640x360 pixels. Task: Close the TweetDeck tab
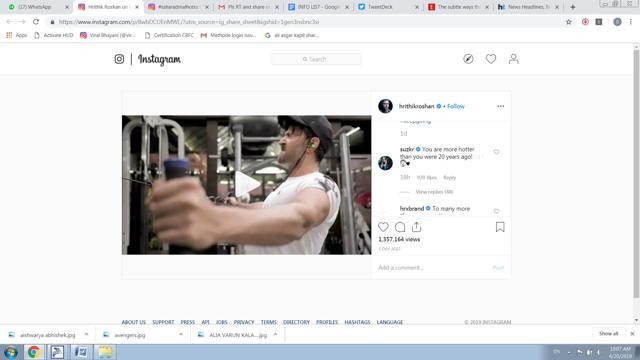[417, 7]
